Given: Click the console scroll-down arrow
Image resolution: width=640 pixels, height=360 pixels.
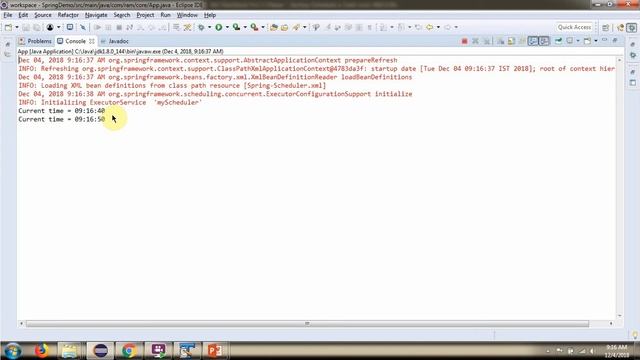Looking at the screenshot, I should click(x=620, y=316).
